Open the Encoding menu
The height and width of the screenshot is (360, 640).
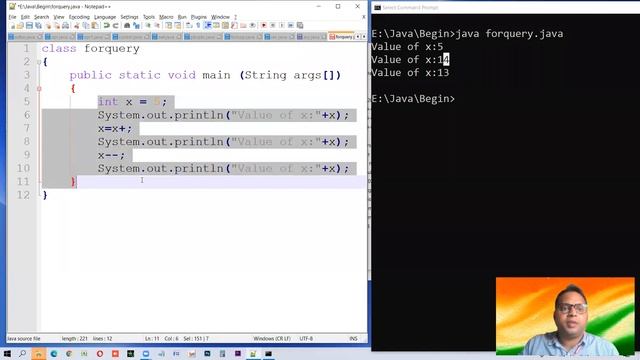79,17
